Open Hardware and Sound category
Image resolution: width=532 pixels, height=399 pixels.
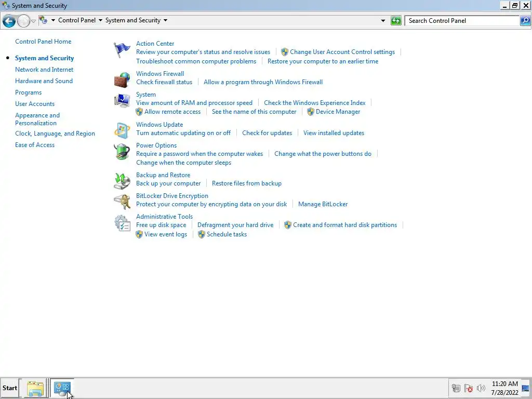pos(44,81)
